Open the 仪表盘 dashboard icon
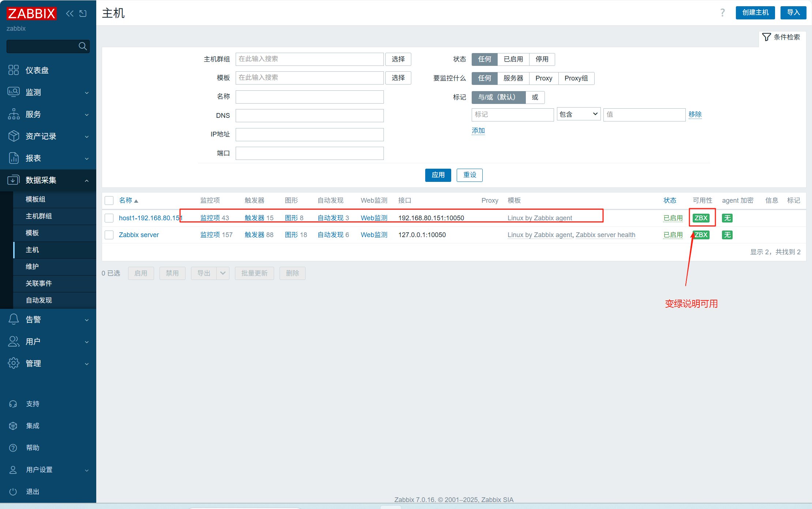Image resolution: width=812 pixels, height=509 pixels. click(14, 70)
